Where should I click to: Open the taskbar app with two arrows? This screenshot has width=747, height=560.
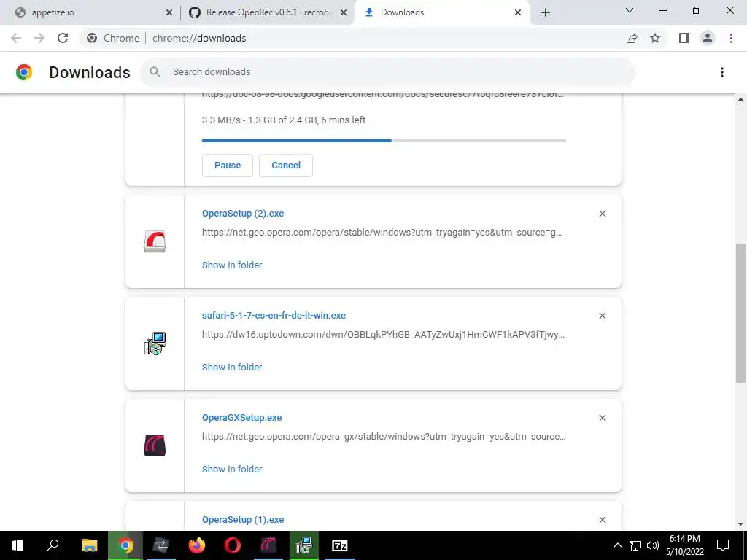[x=161, y=545]
